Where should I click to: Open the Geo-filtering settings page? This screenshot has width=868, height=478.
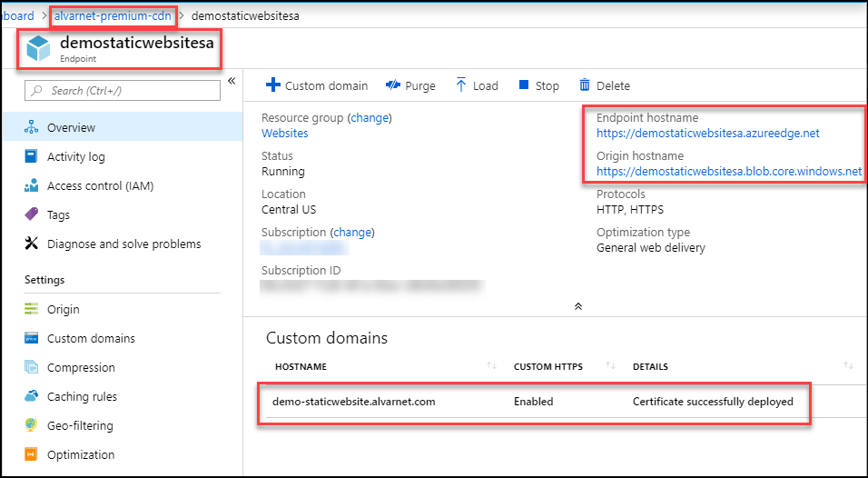(x=122, y=425)
